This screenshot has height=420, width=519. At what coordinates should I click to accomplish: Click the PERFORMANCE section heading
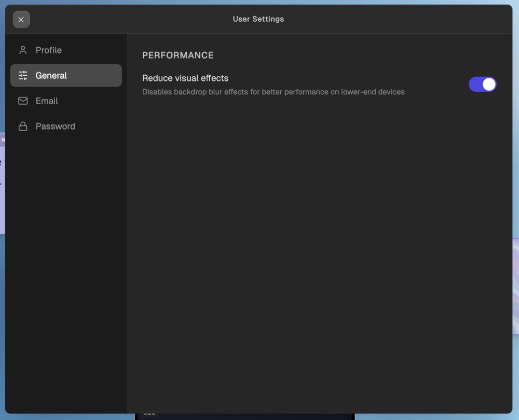(178, 55)
